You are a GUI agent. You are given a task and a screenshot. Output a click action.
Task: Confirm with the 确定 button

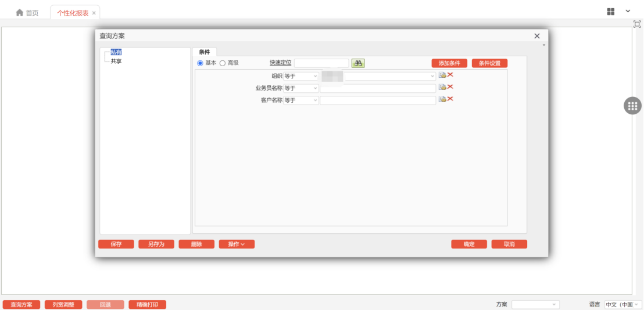[x=469, y=244]
